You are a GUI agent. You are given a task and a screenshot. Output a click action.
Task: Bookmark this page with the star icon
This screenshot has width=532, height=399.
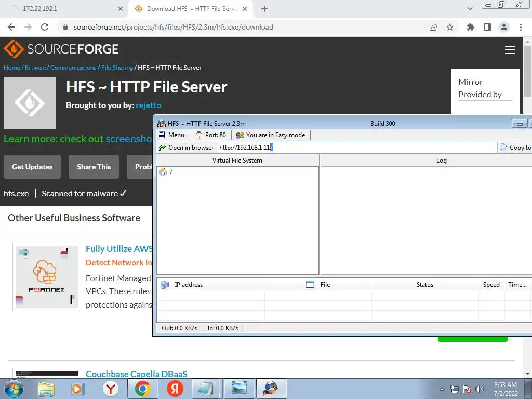point(450,27)
